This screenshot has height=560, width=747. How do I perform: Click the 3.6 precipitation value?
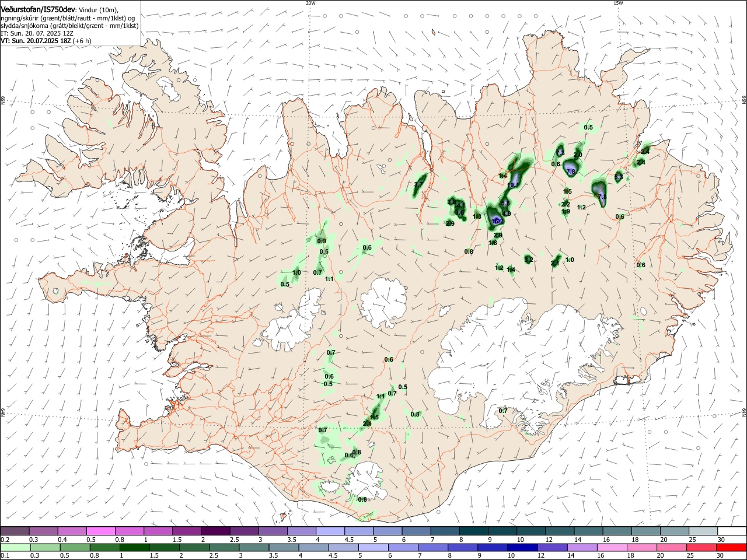click(460, 213)
